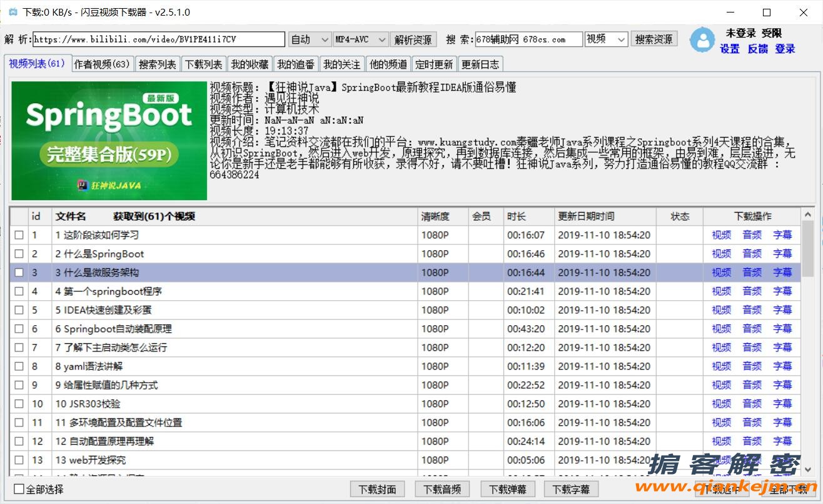Sort by 清晰度 column header
823x504 pixels.
443,216
